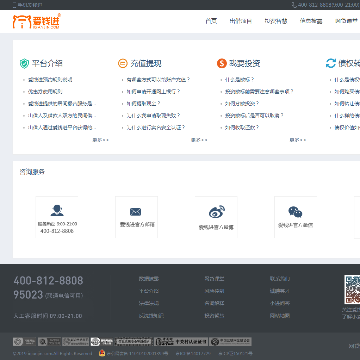Select the 平台介绍 section heading
Image resolution: width=360 pixels, height=360 pixels.
click(x=47, y=63)
